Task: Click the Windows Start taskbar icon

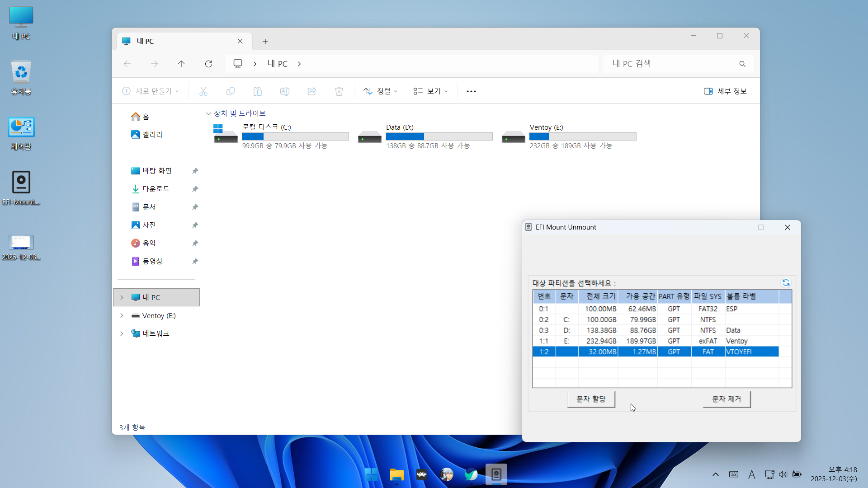Action: point(372,474)
